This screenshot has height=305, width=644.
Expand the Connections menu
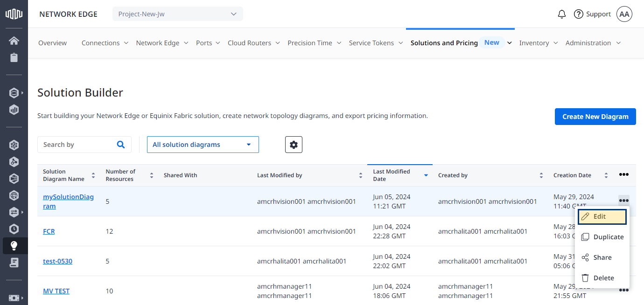coord(105,43)
